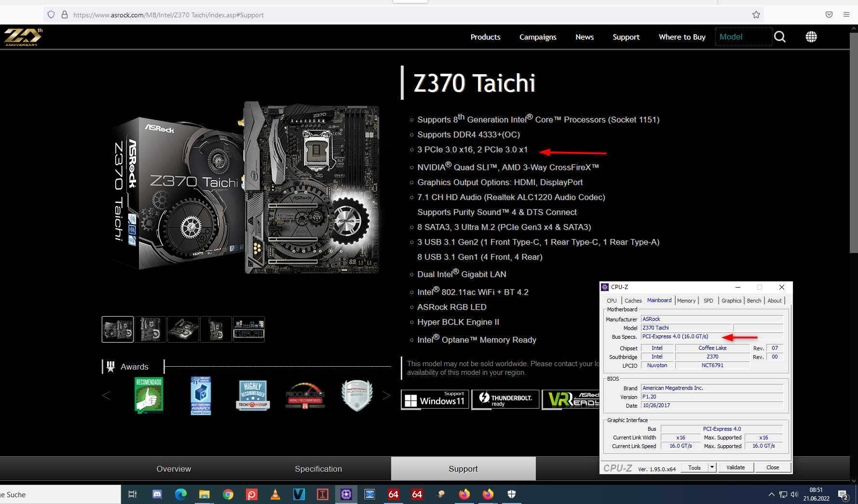The height and width of the screenshot is (504, 858).
Task: Open the Tools dropdown arrow in CPU-Z
Action: pos(712,467)
